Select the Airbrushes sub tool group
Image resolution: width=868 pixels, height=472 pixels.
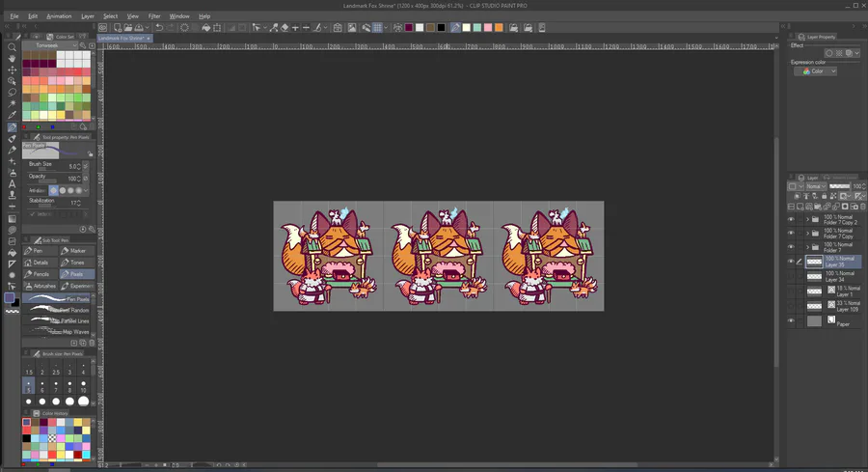coord(40,286)
